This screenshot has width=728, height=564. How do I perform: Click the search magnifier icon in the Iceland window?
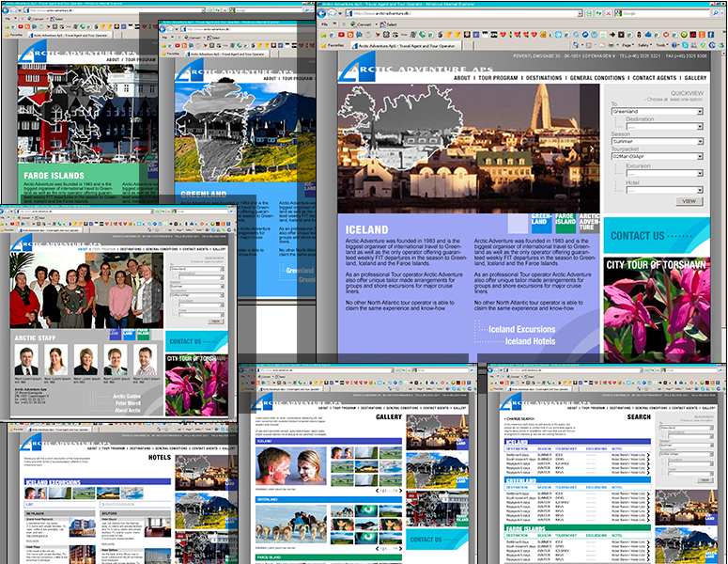point(716,13)
